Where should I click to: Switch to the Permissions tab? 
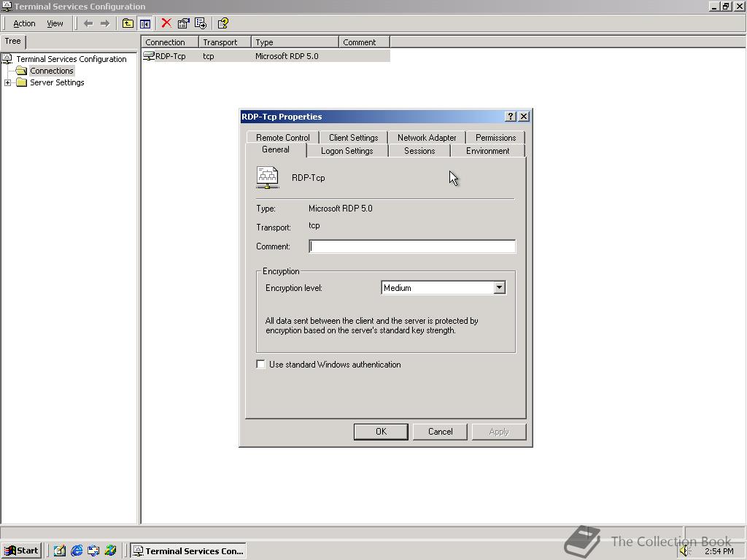pos(495,137)
